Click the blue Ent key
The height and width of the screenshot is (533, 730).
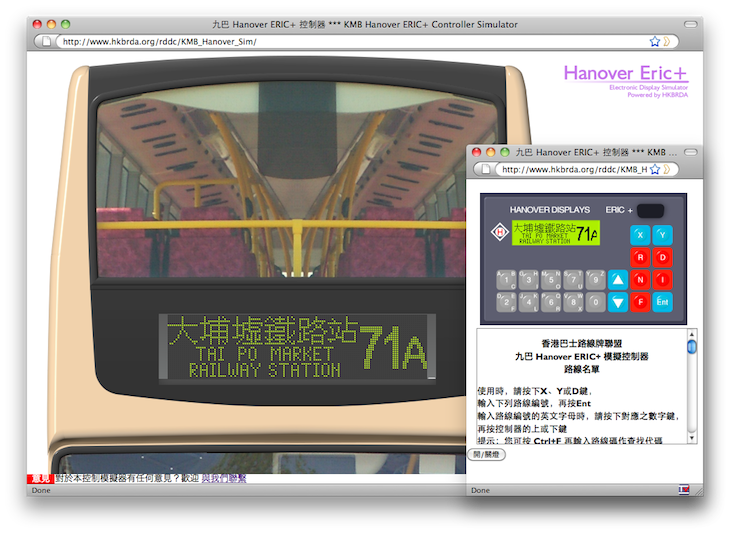[662, 302]
